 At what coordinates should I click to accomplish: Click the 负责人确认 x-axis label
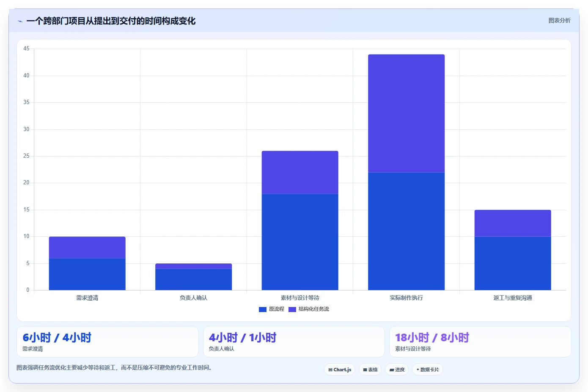click(193, 298)
